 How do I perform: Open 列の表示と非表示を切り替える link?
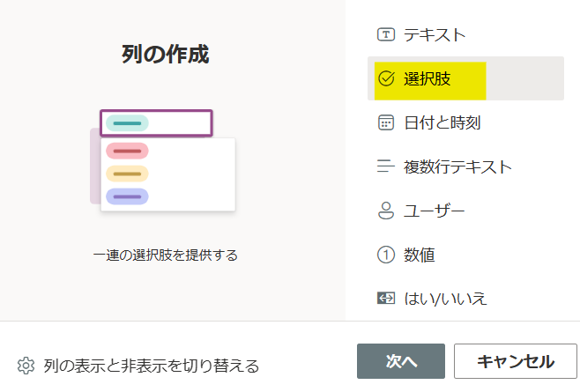coord(151,366)
